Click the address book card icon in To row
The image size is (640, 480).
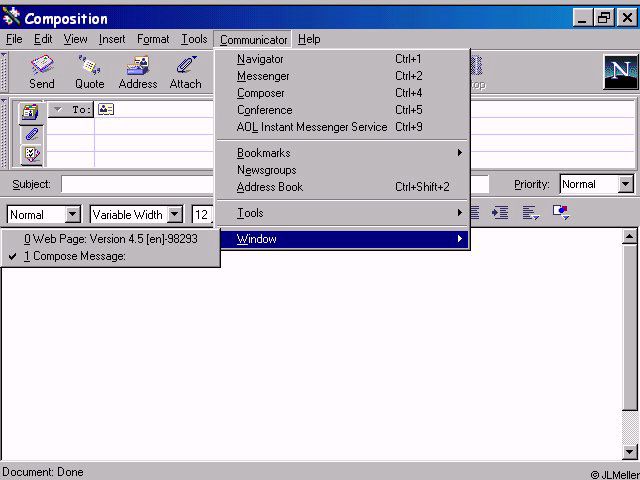point(106,109)
